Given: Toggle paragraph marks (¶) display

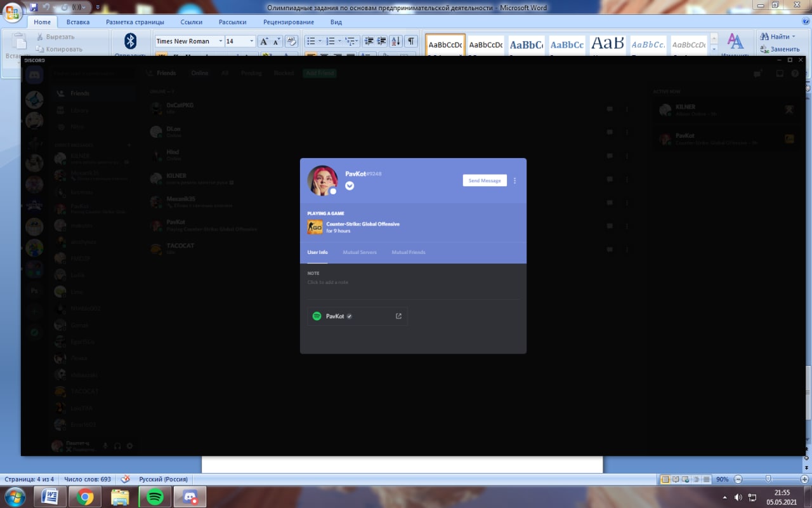Looking at the screenshot, I should click(411, 41).
